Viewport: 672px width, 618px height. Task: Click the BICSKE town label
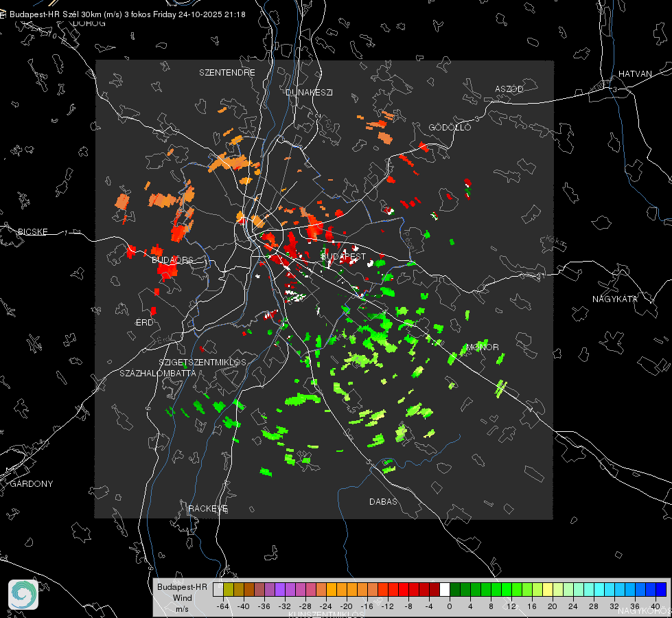[x=32, y=231]
